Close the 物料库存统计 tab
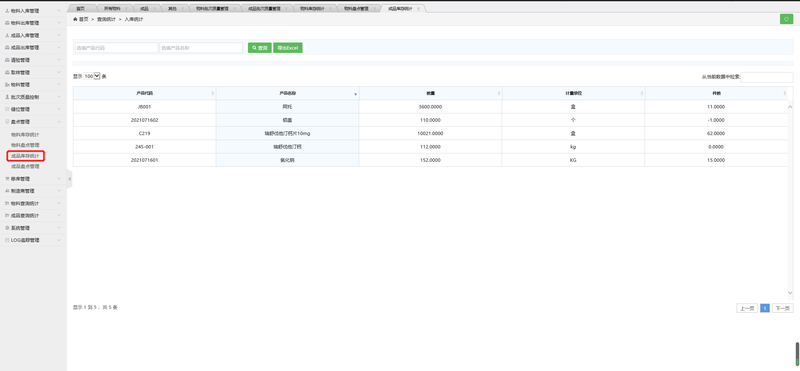800x371 pixels. 330,9
